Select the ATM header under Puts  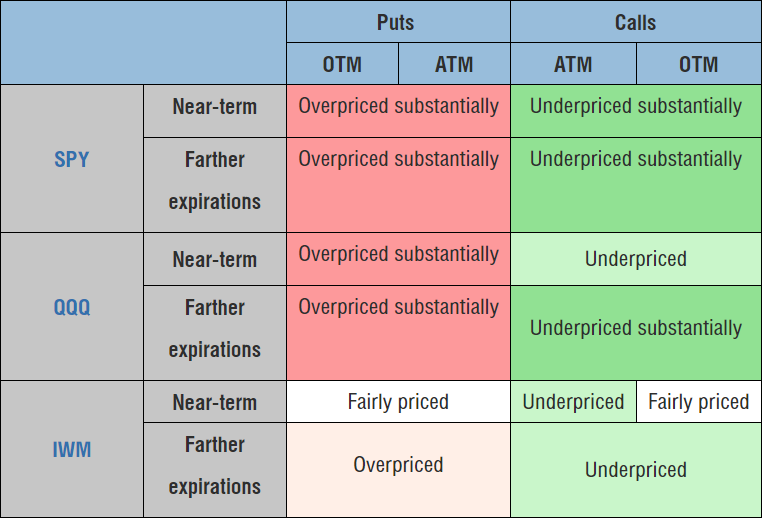pyautogui.click(x=454, y=64)
